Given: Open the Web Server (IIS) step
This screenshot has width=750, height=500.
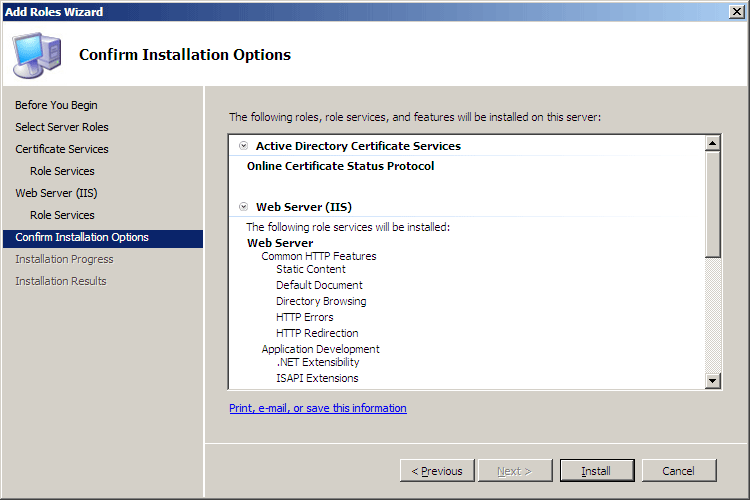Looking at the screenshot, I should click(x=56, y=193).
